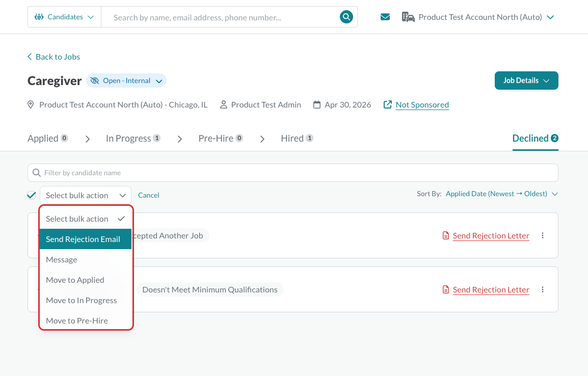Expand the Job Details dropdown button
This screenshot has height=376, width=588.
point(526,80)
